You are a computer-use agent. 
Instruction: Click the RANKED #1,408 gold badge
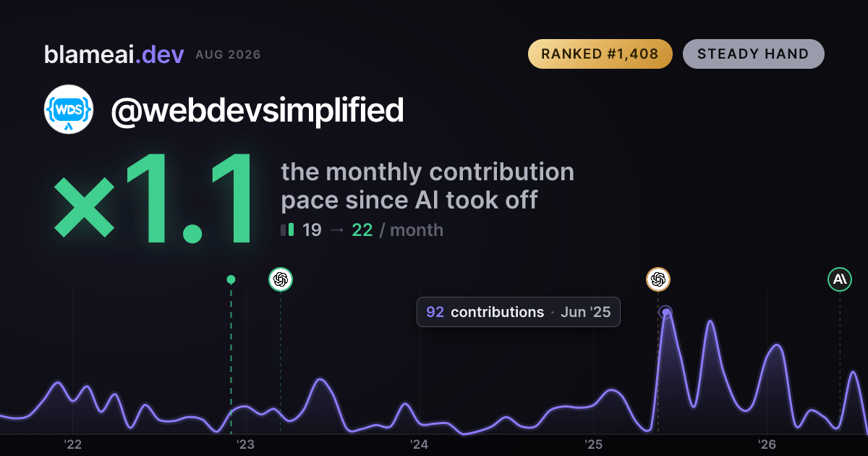pyautogui.click(x=600, y=54)
